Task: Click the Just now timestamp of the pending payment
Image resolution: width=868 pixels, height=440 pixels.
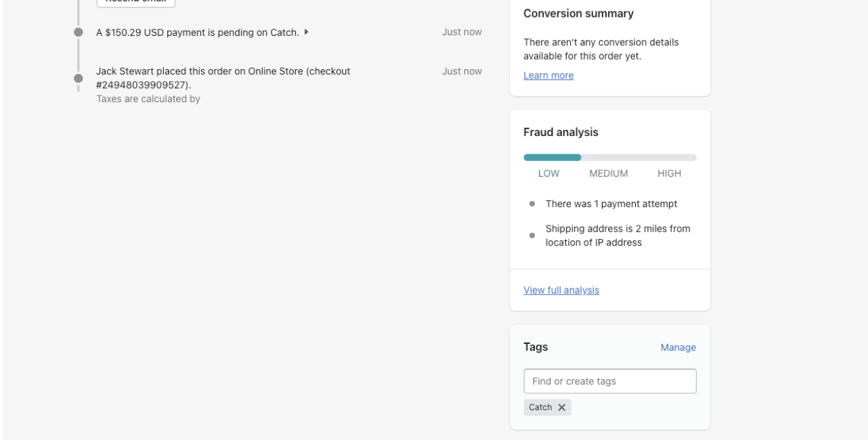Action: tap(462, 32)
